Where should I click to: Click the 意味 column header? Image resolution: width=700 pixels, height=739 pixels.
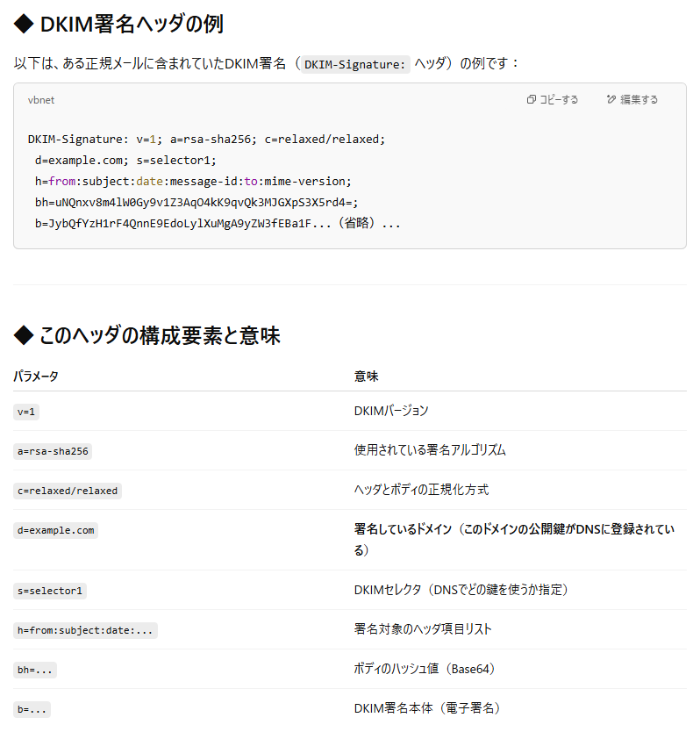[366, 377]
